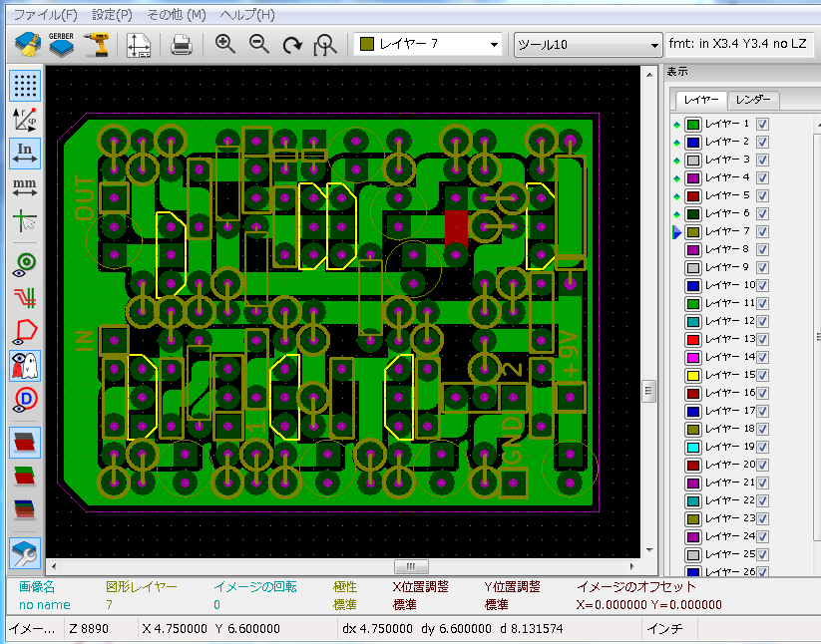This screenshot has width=821, height=644.
Task: Uncheck the Layer 20 visibility checkbox
Action: point(762,466)
